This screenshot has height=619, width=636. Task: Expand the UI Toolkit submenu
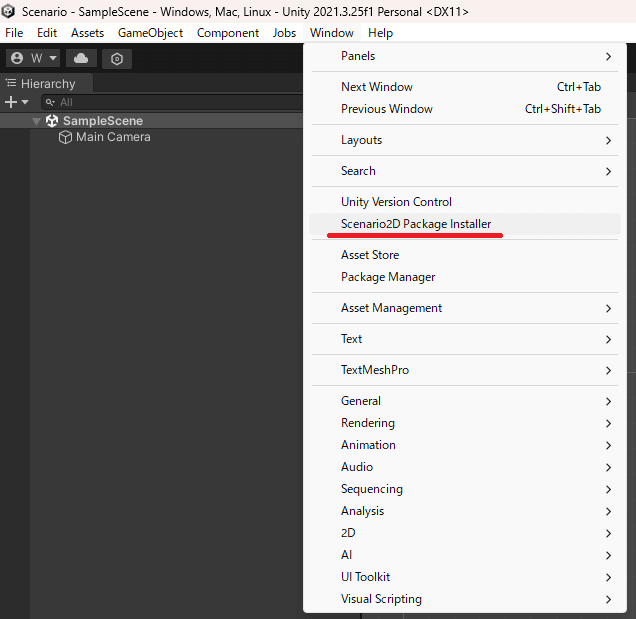pos(465,577)
